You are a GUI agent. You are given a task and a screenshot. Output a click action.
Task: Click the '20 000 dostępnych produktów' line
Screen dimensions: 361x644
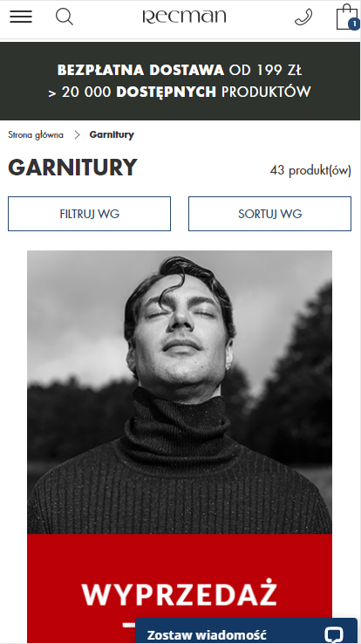(x=180, y=92)
